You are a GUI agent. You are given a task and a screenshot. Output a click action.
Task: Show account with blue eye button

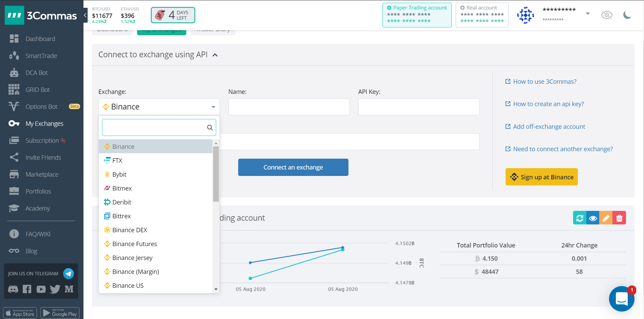click(x=593, y=218)
